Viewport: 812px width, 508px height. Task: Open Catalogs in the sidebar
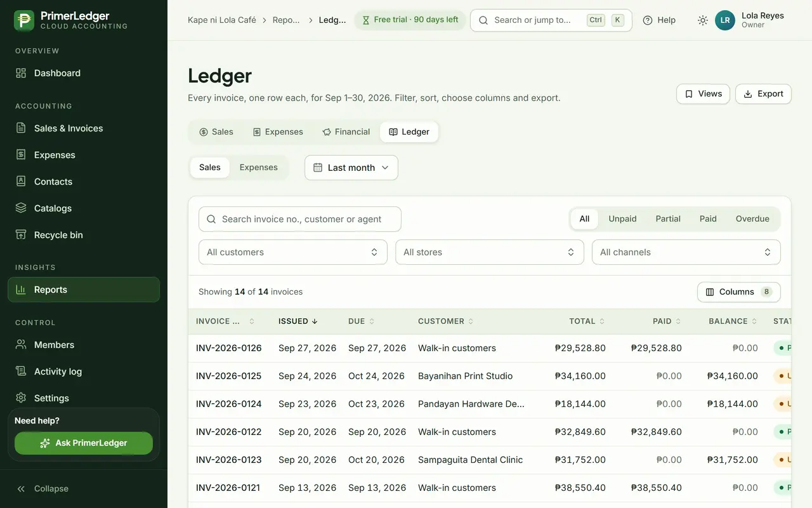[84, 208]
